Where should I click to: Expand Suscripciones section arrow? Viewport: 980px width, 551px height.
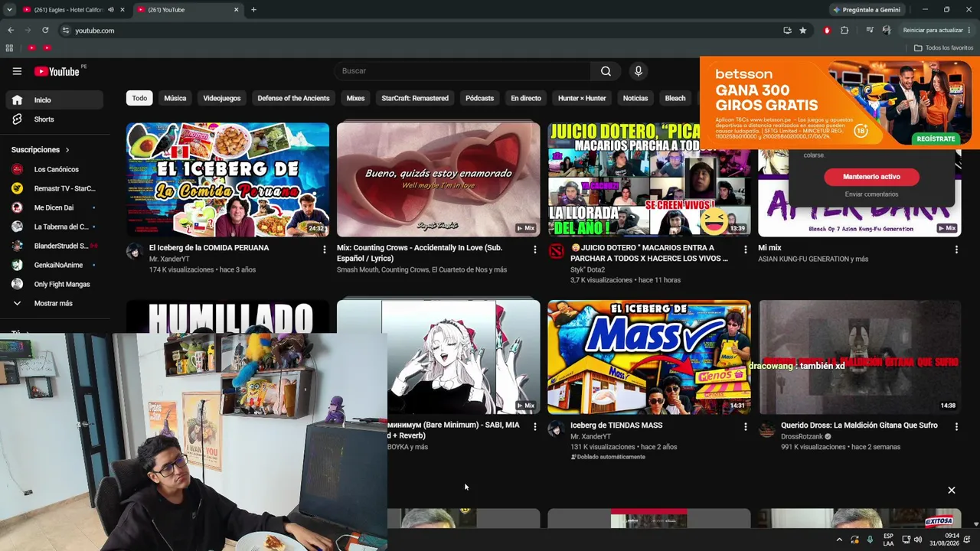(x=67, y=150)
